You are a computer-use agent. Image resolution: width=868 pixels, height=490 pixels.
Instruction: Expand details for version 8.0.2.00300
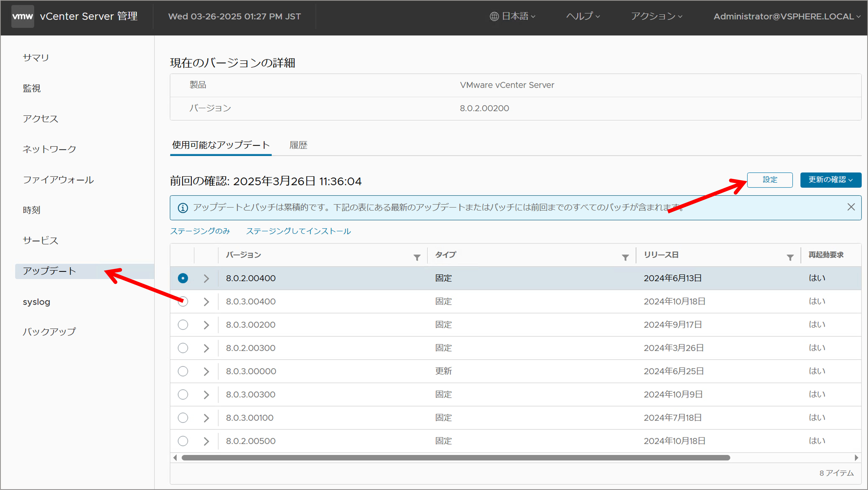pyautogui.click(x=207, y=348)
